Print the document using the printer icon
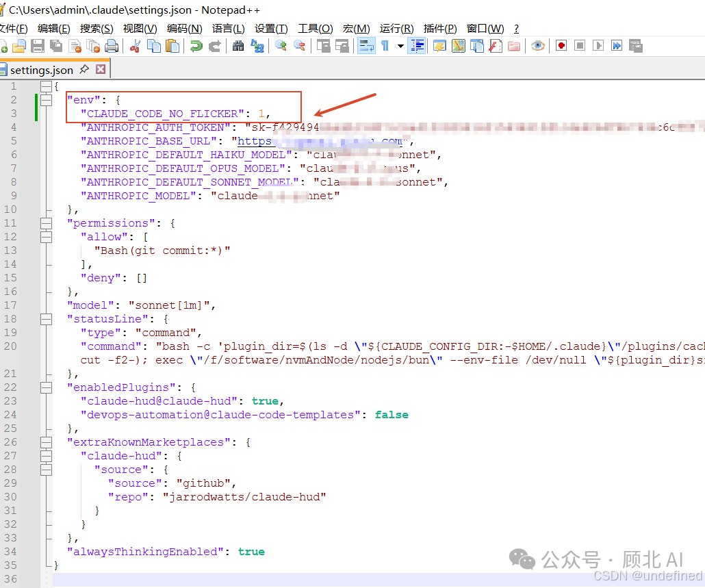 [112, 46]
